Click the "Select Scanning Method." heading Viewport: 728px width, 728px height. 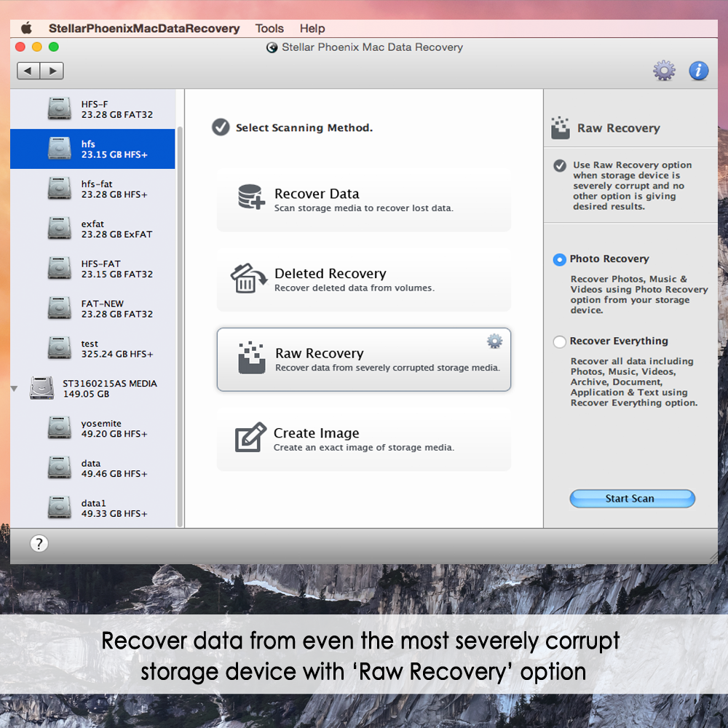pos(304,127)
